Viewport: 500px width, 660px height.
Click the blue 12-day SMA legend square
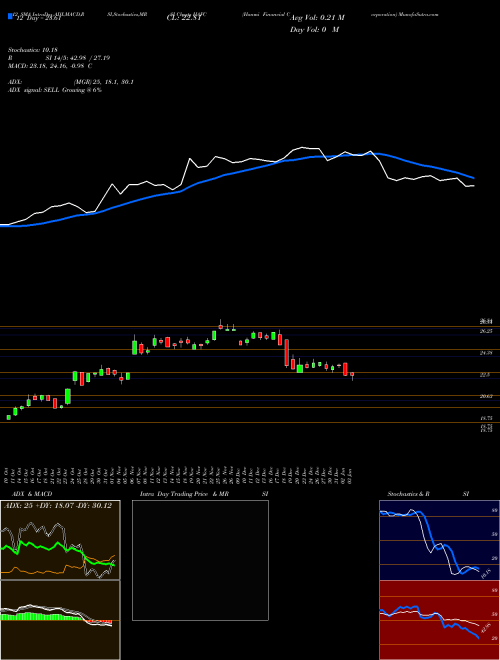click(x=10, y=16)
